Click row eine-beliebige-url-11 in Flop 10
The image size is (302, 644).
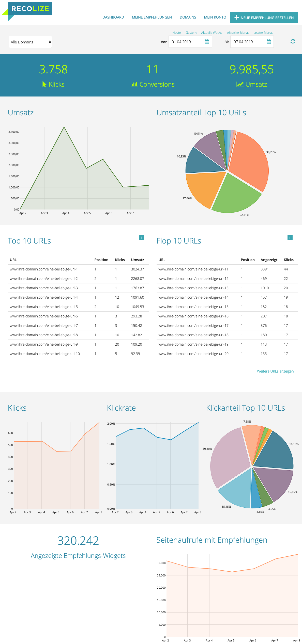click(x=227, y=269)
